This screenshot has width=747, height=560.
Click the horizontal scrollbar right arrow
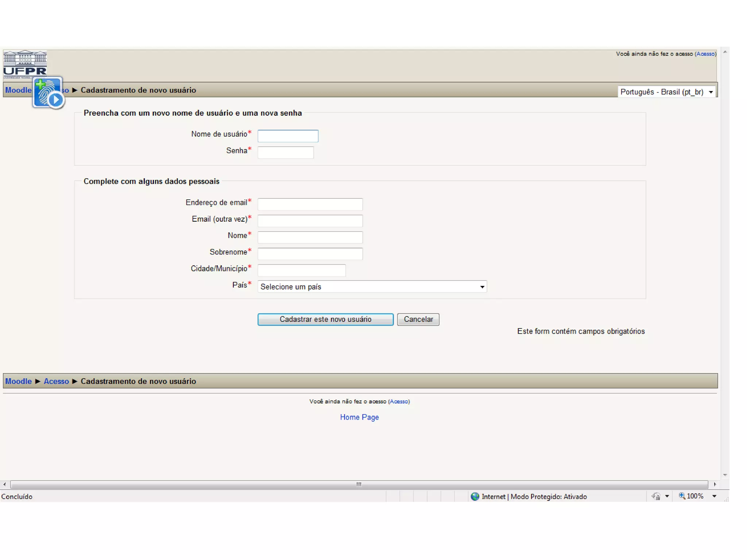coord(715,484)
